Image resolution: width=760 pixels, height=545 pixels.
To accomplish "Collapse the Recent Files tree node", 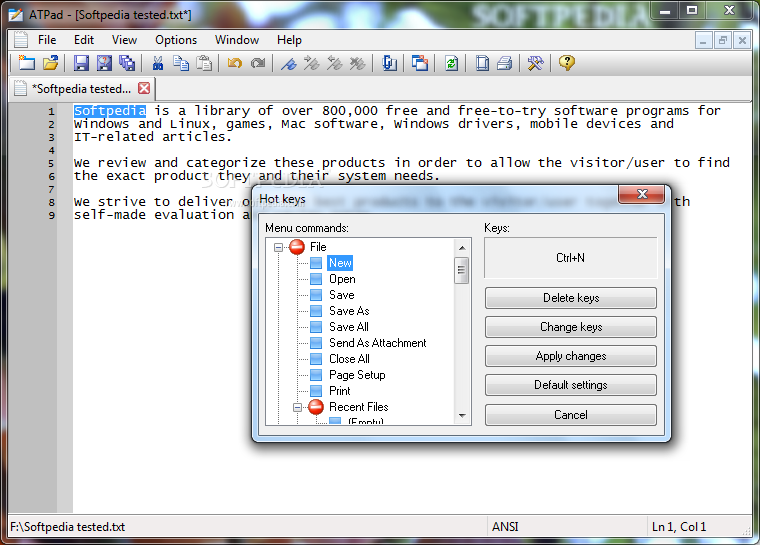I will tap(297, 407).
